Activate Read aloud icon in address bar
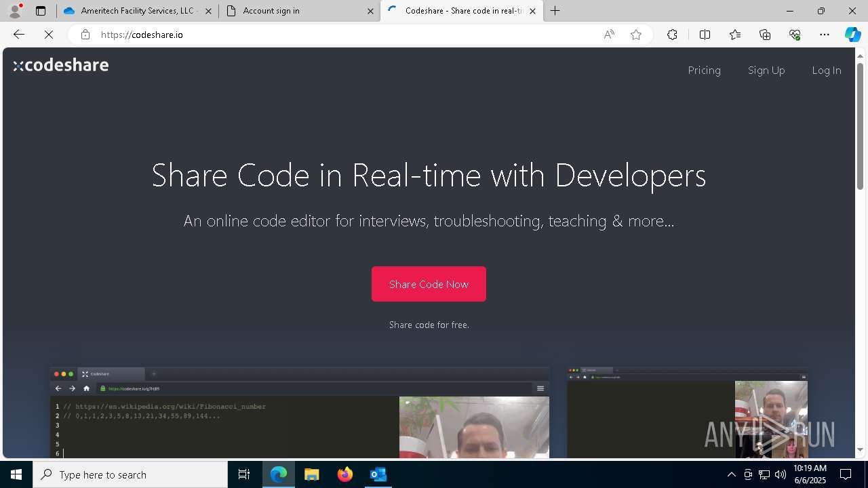The width and height of the screenshot is (868, 488). [x=609, y=35]
